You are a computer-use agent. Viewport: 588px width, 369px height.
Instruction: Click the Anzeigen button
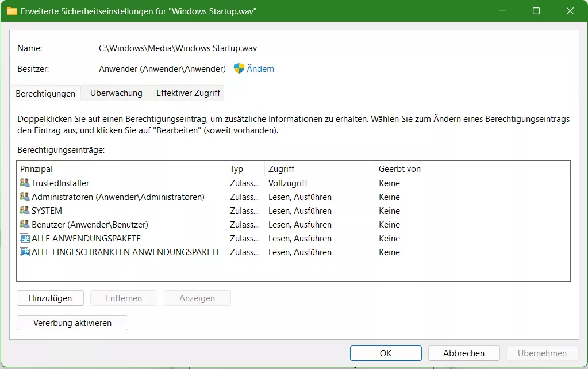197,298
